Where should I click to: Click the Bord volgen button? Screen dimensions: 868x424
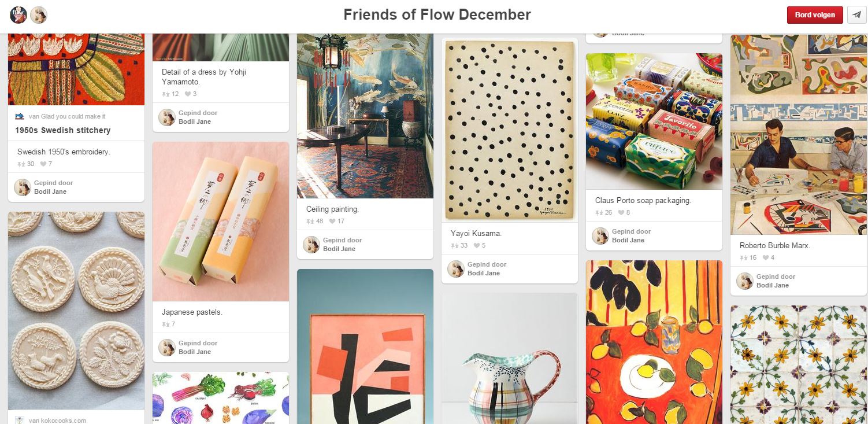pyautogui.click(x=815, y=15)
